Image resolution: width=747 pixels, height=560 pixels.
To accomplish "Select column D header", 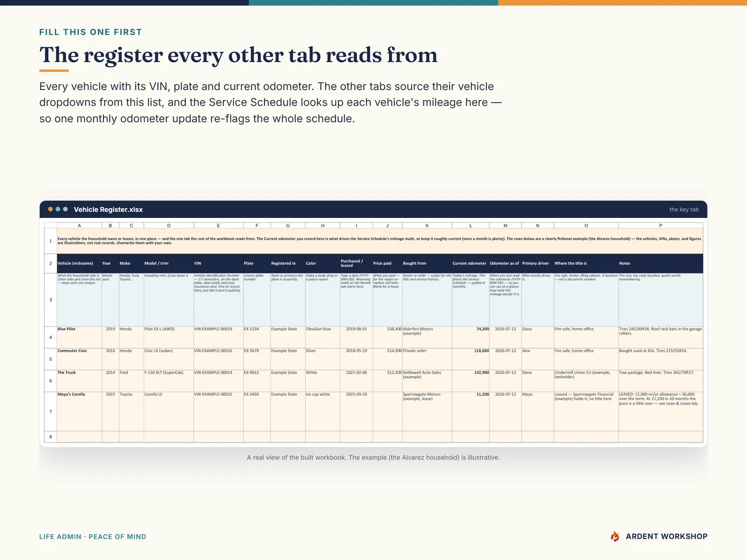I will pyautogui.click(x=169, y=225).
